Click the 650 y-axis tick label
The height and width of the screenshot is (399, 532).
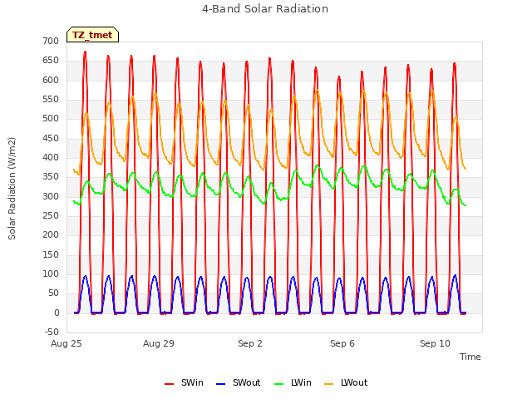(x=51, y=61)
